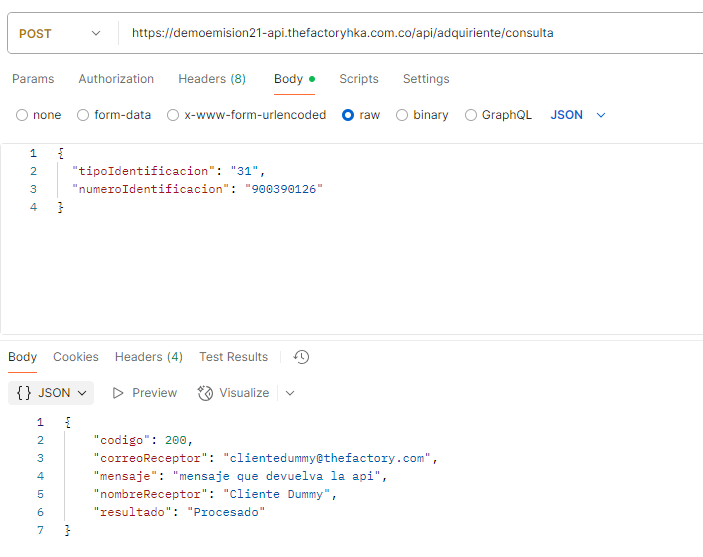Viewport: 703px width, 557px height.
Task: Open the response JSON format dropdown
Action: click(x=51, y=393)
